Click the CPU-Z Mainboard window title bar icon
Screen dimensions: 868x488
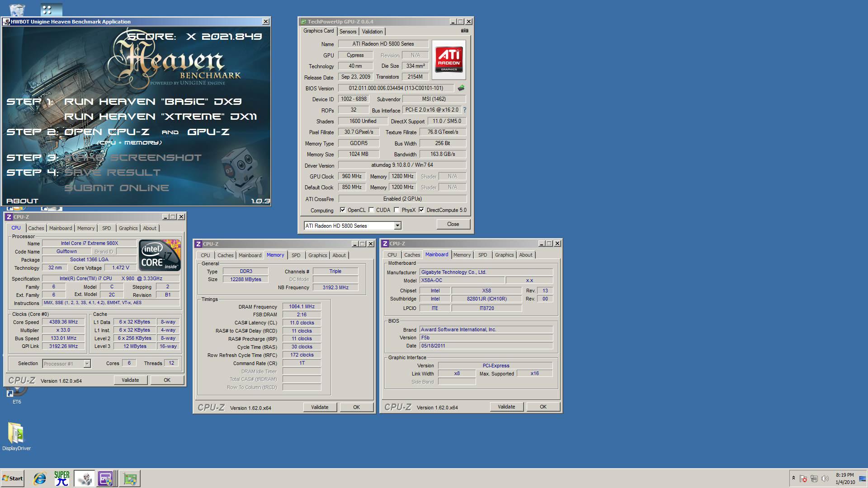(x=385, y=244)
